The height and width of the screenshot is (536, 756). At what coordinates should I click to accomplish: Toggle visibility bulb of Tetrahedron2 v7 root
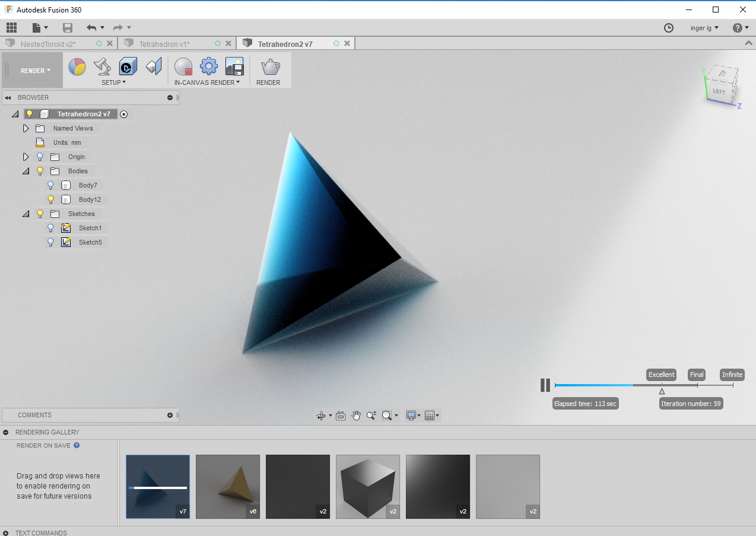(x=30, y=114)
